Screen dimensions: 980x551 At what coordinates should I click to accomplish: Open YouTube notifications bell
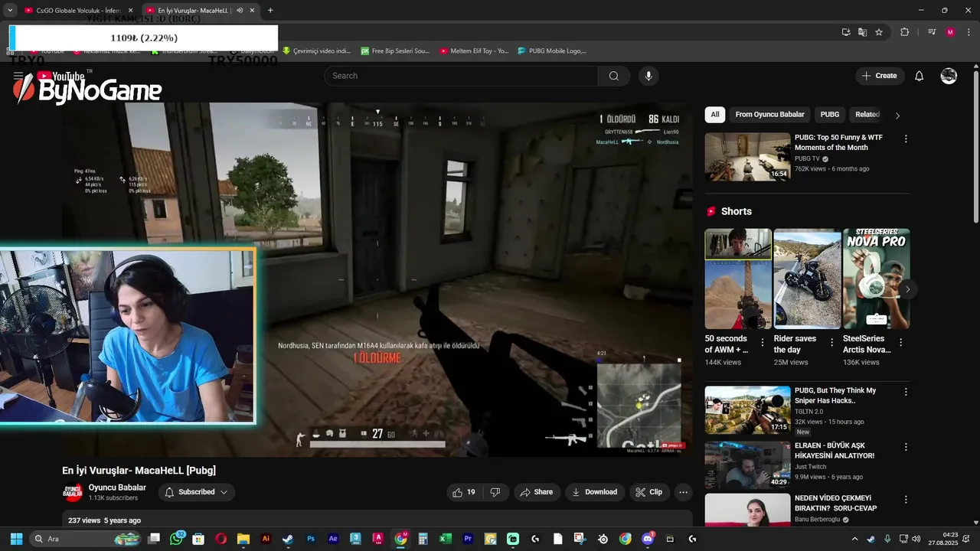point(919,76)
